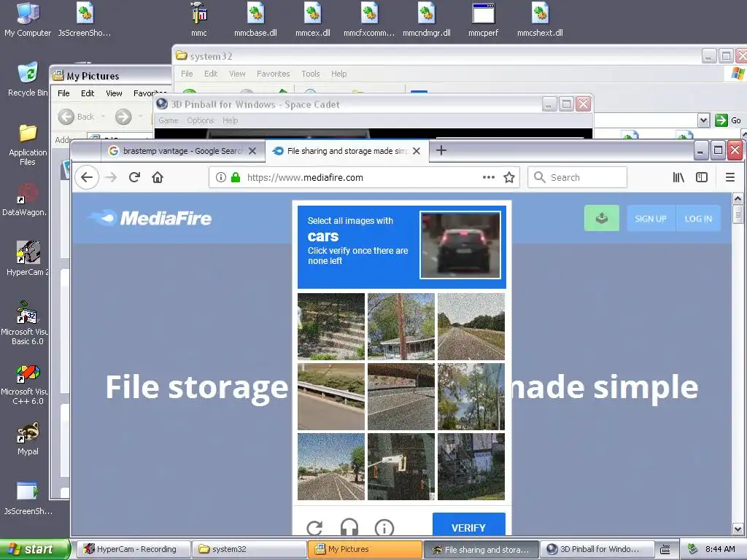The image size is (747, 560).
Task: Close the MediaFire File sharing tab
Action: tap(417, 151)
